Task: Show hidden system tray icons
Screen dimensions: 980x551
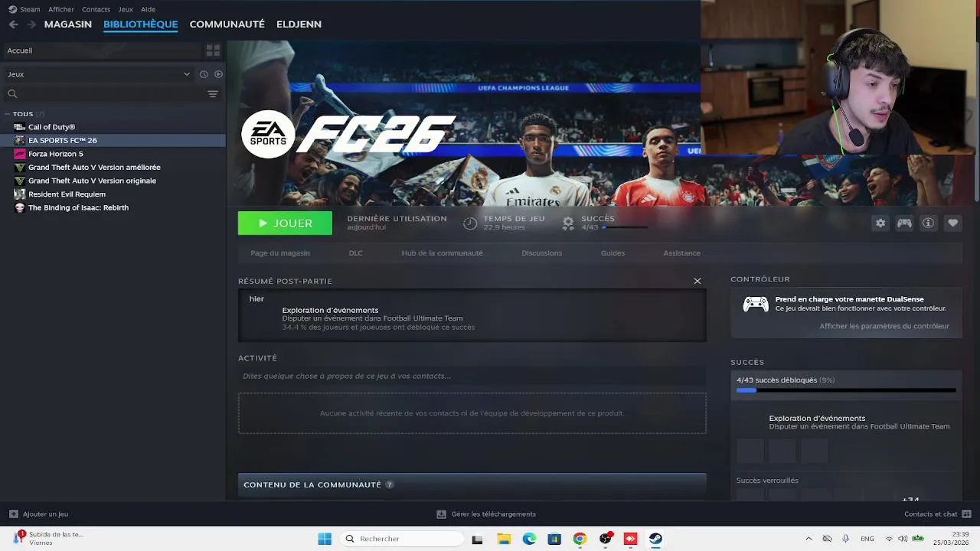Action: (x=808, y=539)
